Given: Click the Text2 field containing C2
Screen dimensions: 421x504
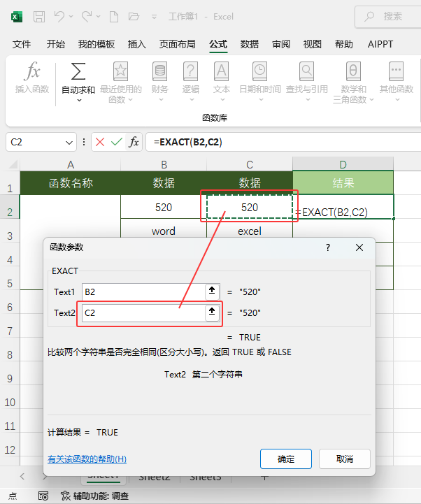Looking at the screenshot, I should (x=143, y=312).
